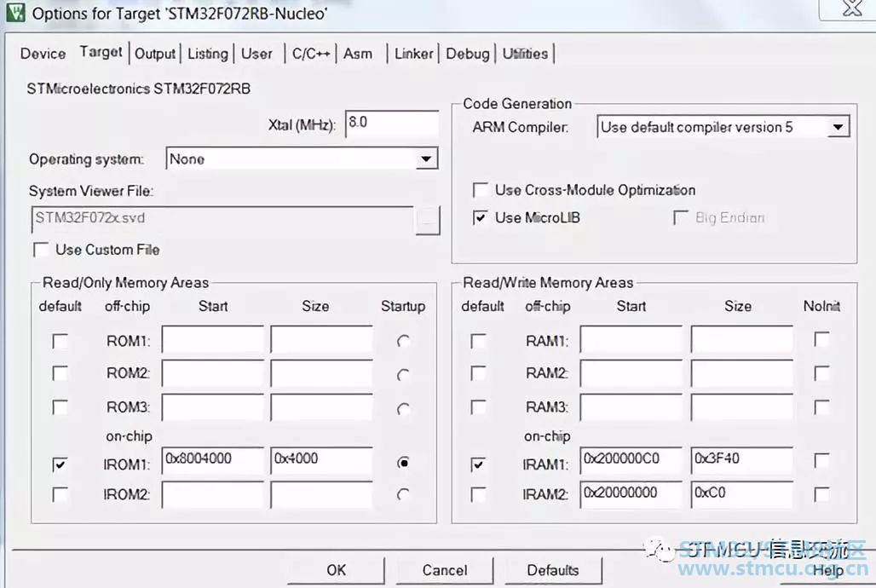
Task: Click the RAM3 Size field
Action: pyautogui.click(x=742, y=407)
